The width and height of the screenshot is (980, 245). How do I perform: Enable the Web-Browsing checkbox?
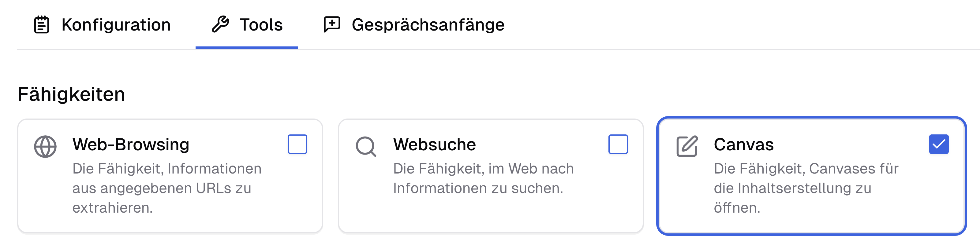298,144
